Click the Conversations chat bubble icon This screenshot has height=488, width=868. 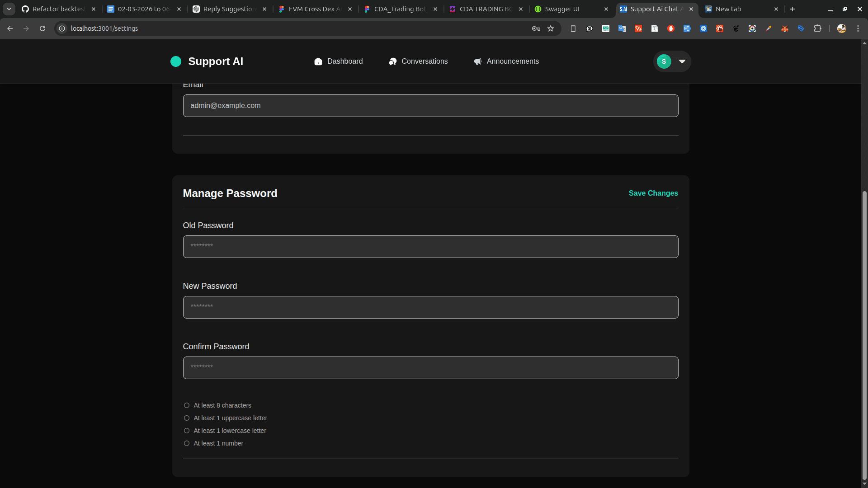click(393, 61)
